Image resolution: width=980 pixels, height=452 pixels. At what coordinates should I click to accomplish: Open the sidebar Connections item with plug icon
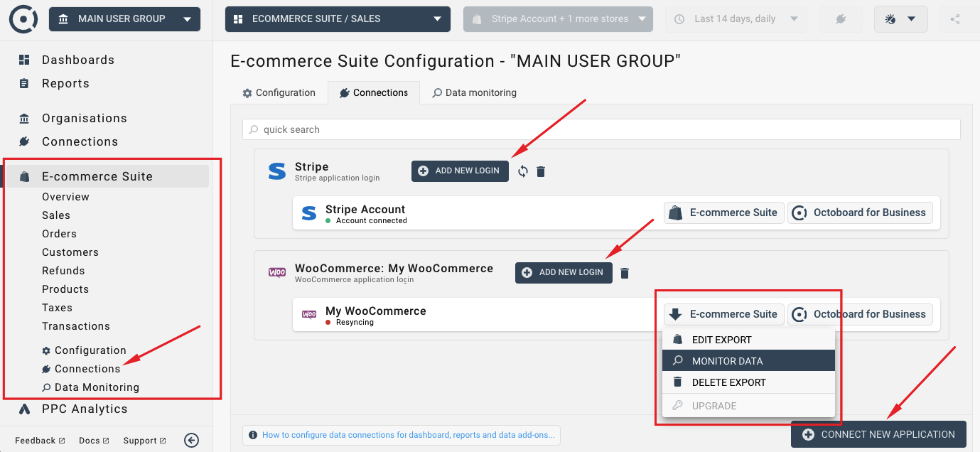pos(80,141)
